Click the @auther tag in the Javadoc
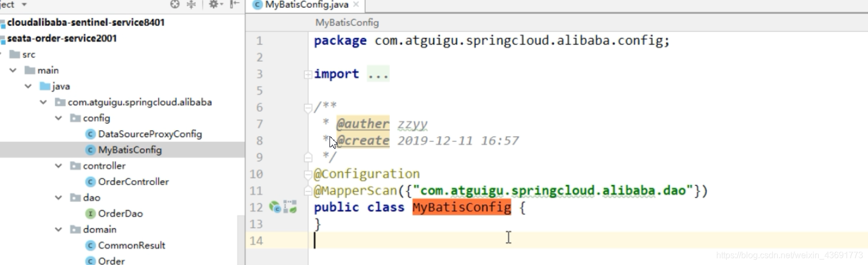The width and height of the screenshot is (868, 265). [x=362, y=124]
